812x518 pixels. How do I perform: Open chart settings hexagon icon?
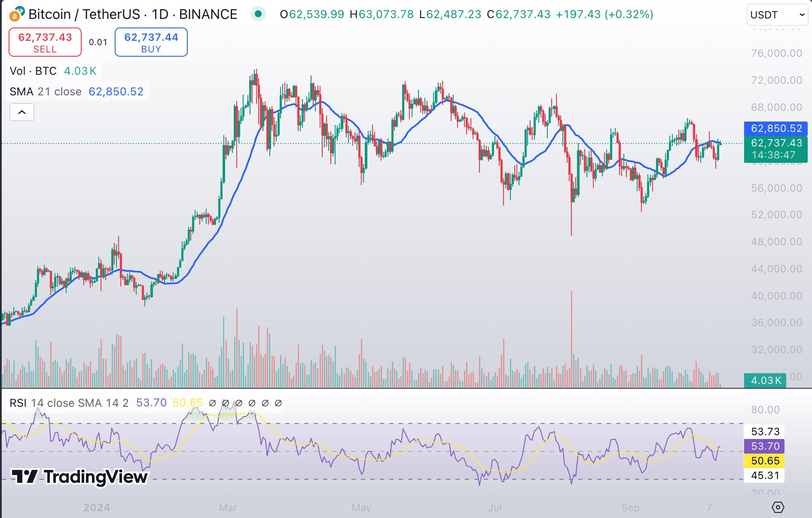pos(778,507)
